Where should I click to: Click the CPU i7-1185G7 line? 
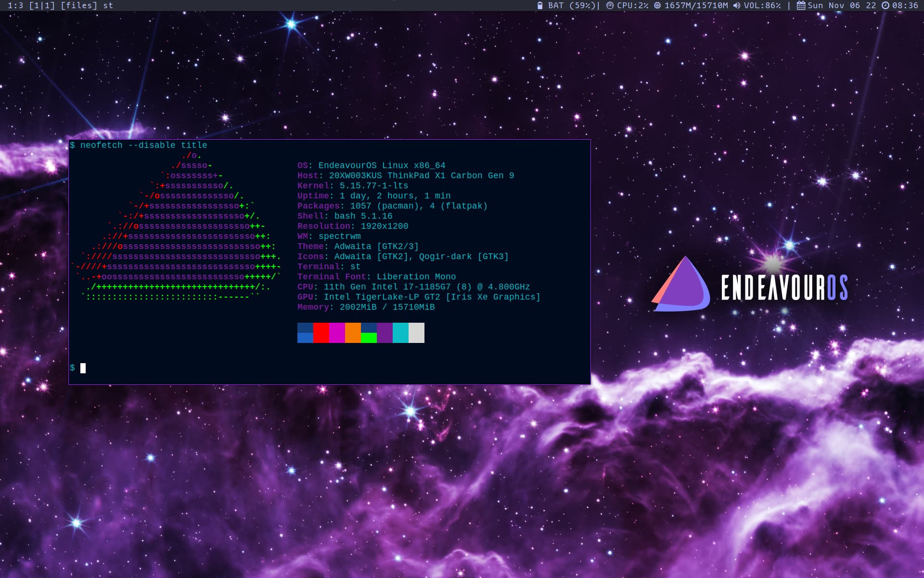point(413,287)
